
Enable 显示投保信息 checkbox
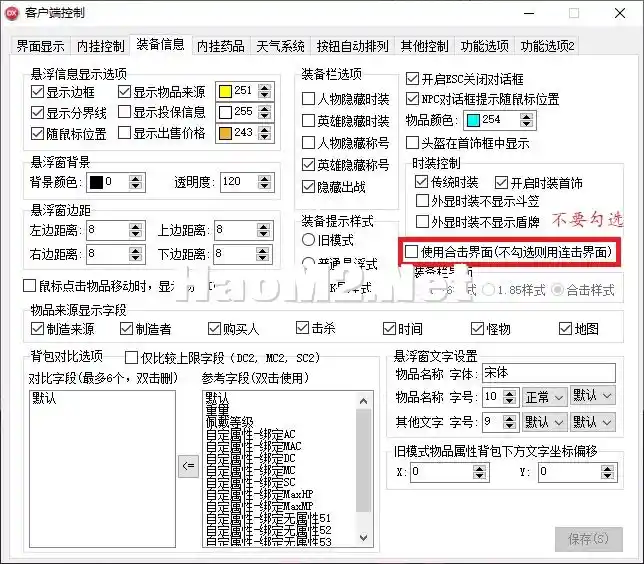(x=161, y=112)
